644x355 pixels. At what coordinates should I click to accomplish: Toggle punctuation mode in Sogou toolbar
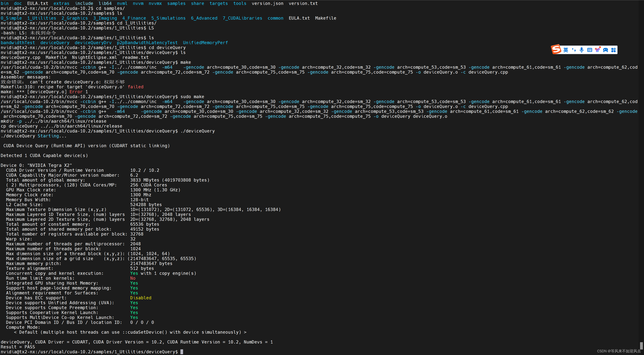(574, 50)
